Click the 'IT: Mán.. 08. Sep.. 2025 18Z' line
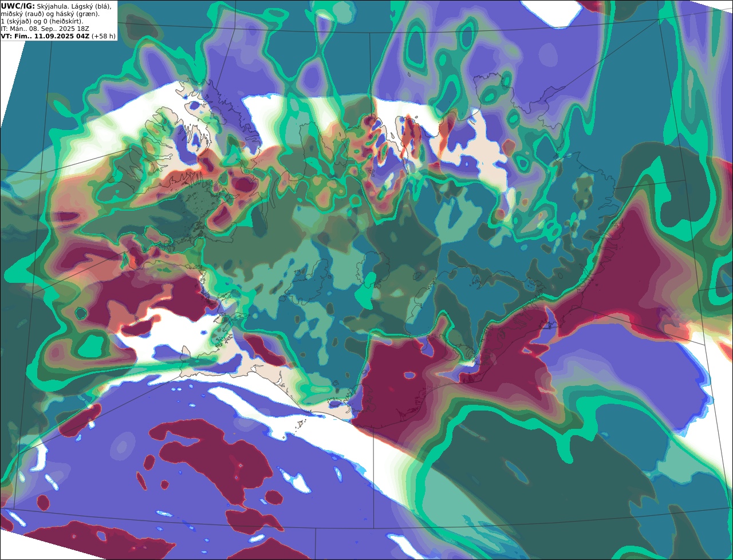The width and height of the screenshot is (733, 560). [x=45, y=28]
